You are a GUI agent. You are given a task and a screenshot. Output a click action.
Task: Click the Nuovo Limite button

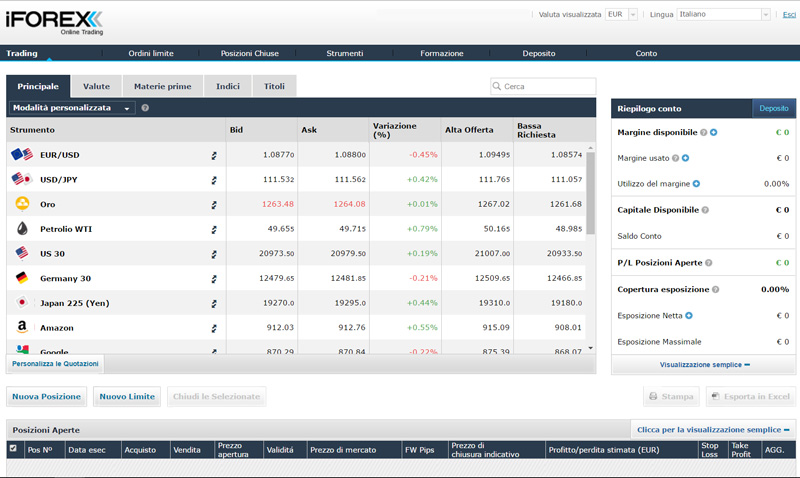coord(127,396)
